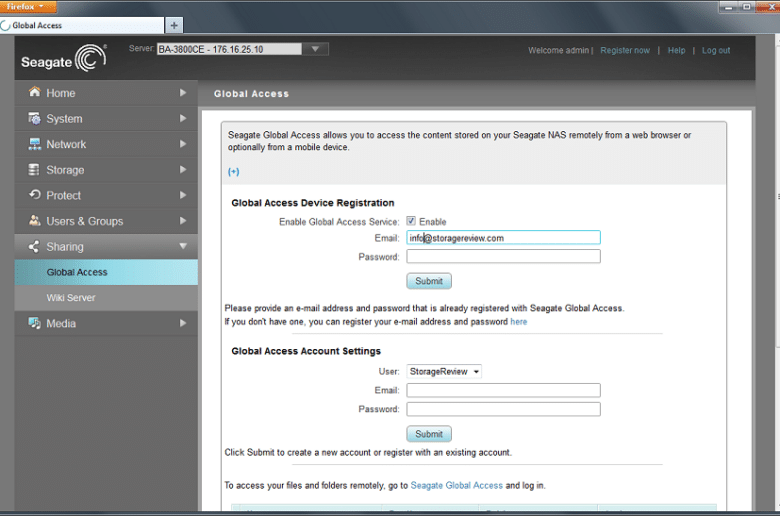Open the User StorageReview dropdown
This screenshot has width=780, height=516.
coord(444,372)
